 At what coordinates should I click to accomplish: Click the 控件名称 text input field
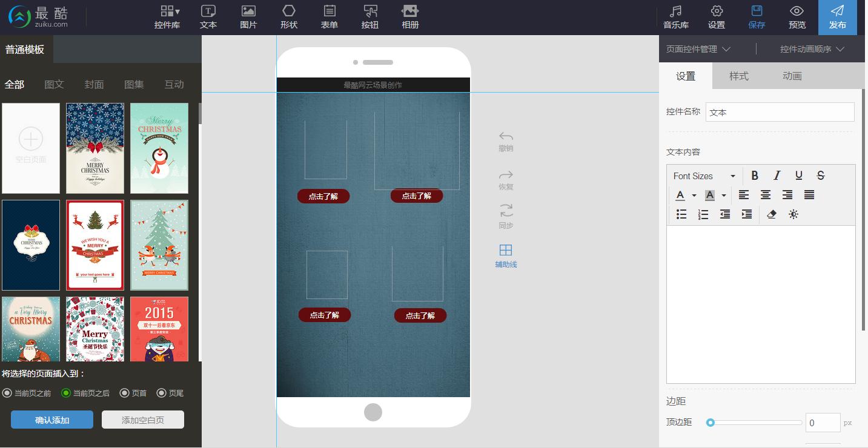[x=780, y=112]
